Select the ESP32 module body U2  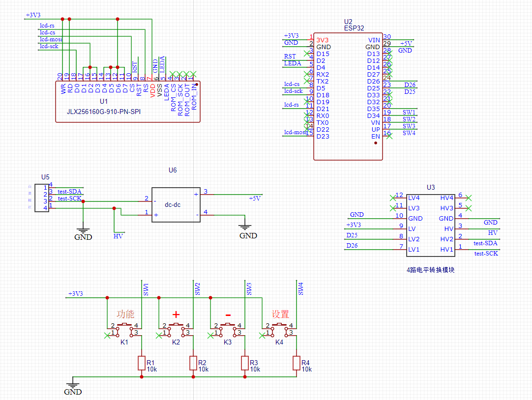pyautogui.click(x=348, y=96)
